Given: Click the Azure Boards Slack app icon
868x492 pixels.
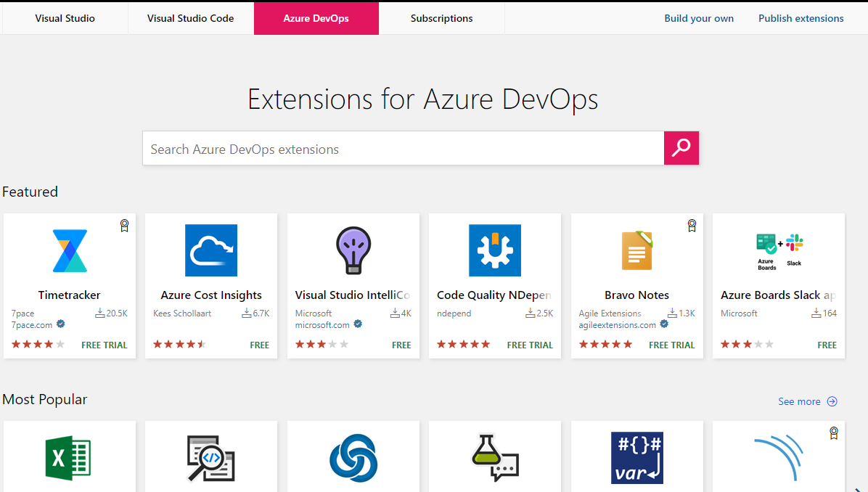Looking at the screenshot, I should (779, 251).
